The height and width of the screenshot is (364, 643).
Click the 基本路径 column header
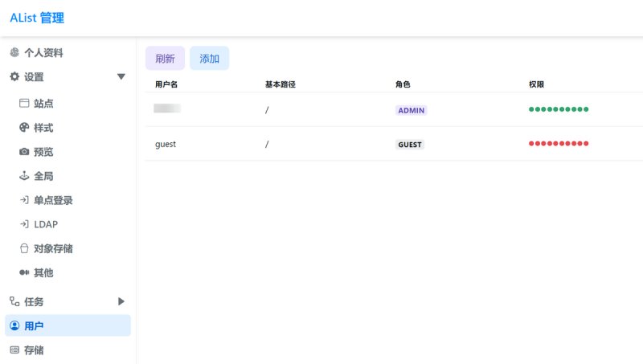[280, 84]
